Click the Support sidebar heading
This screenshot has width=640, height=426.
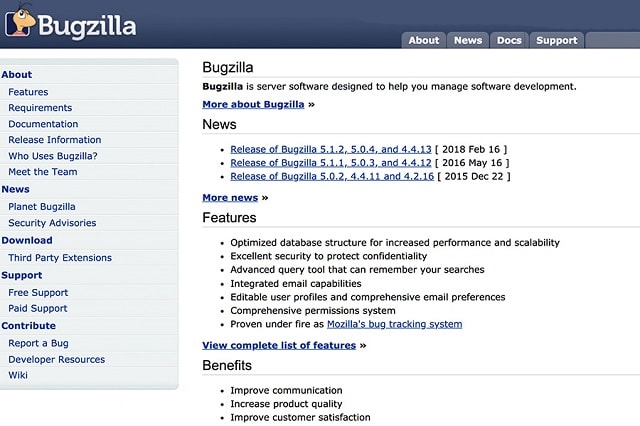coord(22,275)
